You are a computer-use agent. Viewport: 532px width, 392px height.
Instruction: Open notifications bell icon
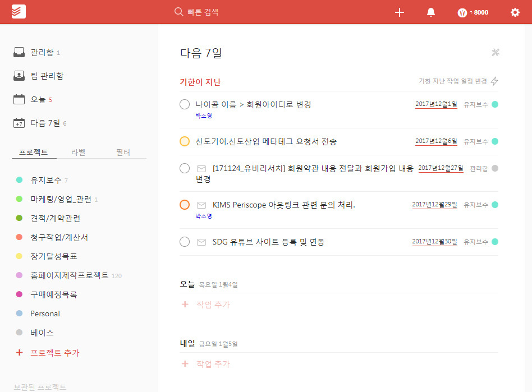[x=431, y=12]
